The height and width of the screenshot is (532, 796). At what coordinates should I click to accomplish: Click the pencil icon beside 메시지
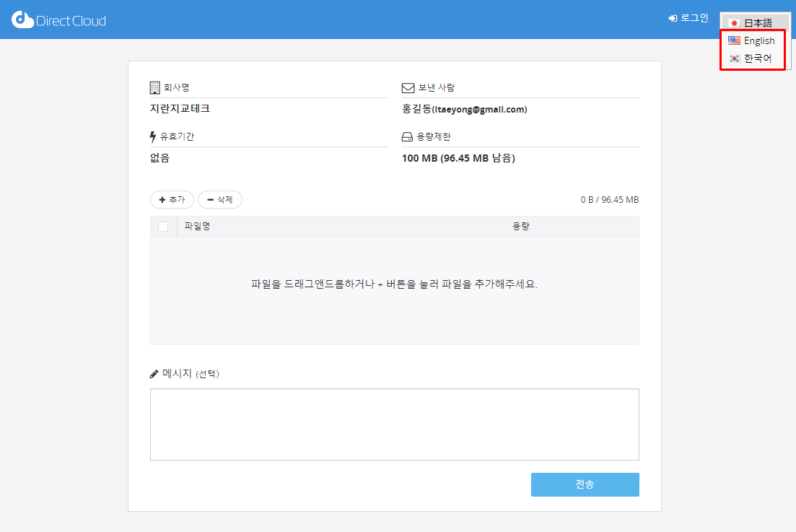tap(154, 374)
